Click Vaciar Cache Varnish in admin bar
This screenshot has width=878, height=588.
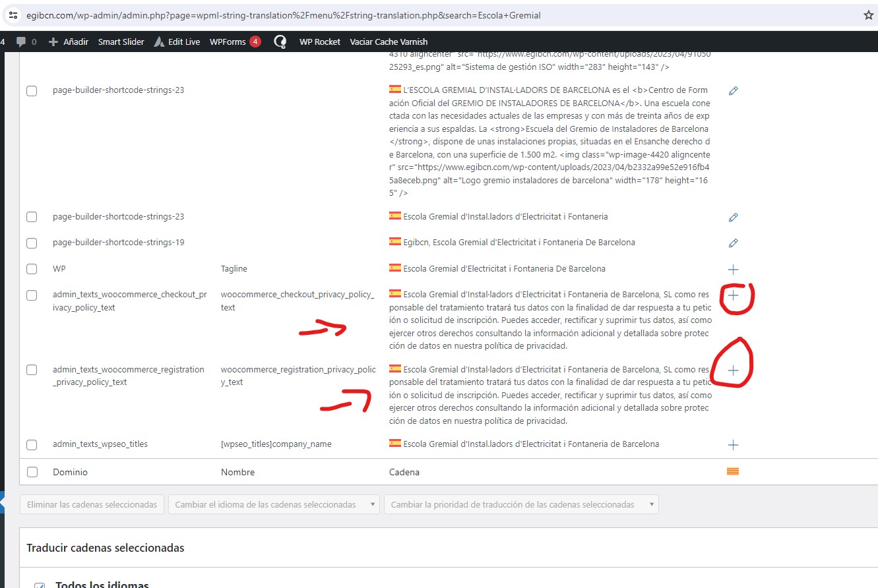point(389,42)
